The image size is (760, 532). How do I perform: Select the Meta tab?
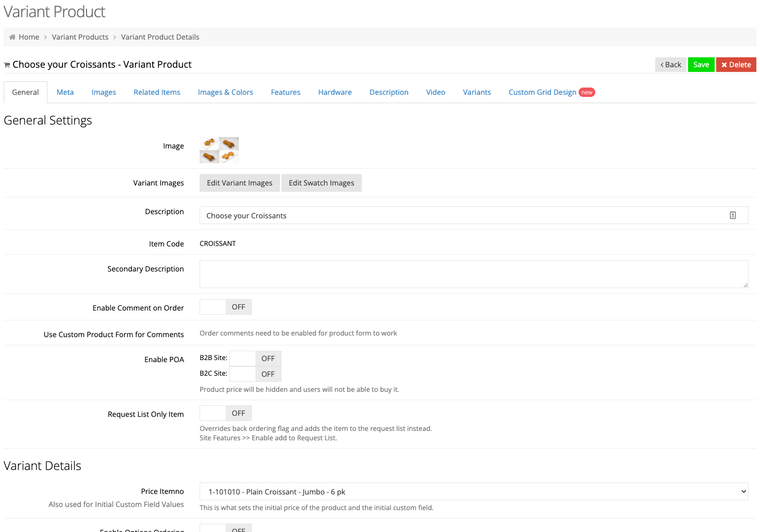click(x=65, y=92)
